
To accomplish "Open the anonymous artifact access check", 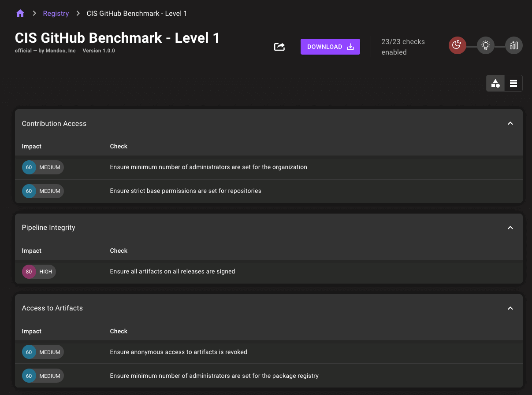I will point(179,352).
